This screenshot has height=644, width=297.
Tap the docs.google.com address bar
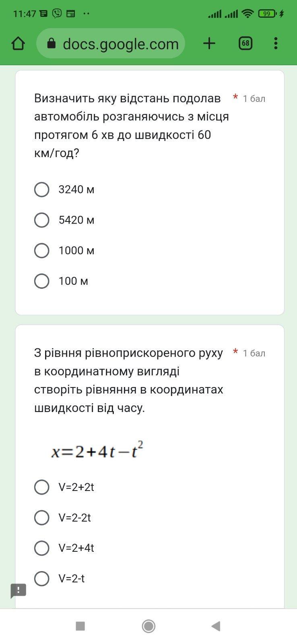point(120,44)
